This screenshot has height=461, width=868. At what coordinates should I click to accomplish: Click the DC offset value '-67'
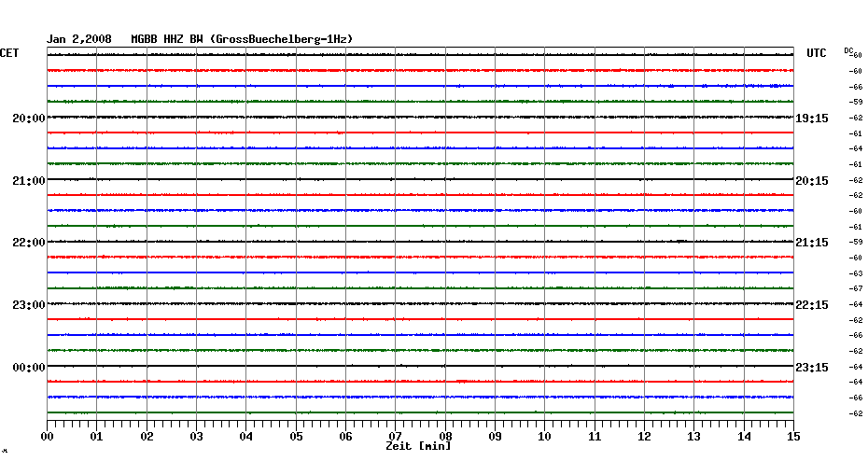(856, 289)
